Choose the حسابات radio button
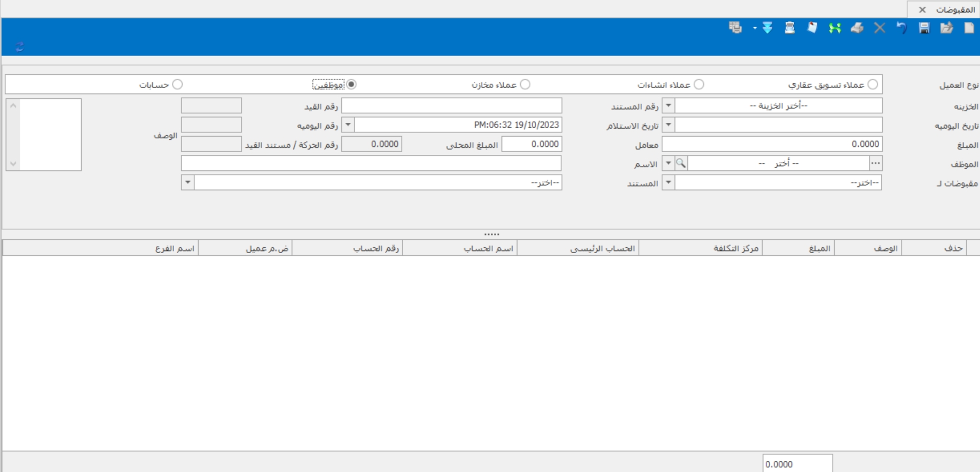Viewport: 980px width, 472px height. click(177, 84)
